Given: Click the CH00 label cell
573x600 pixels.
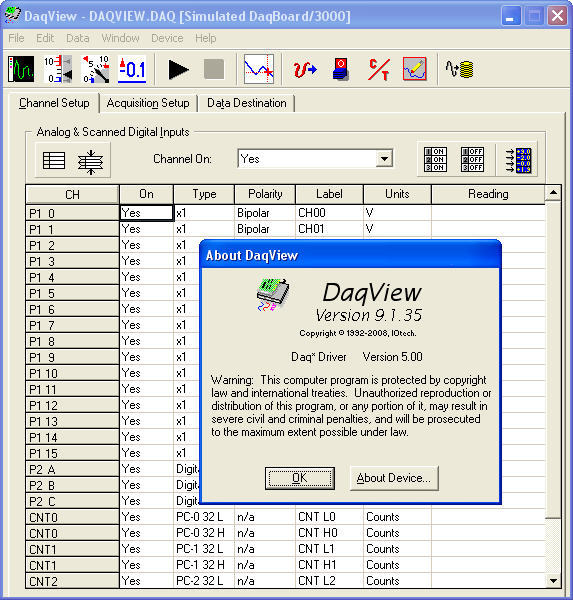Looking at the screenshot, I should [x=329, y=213].
